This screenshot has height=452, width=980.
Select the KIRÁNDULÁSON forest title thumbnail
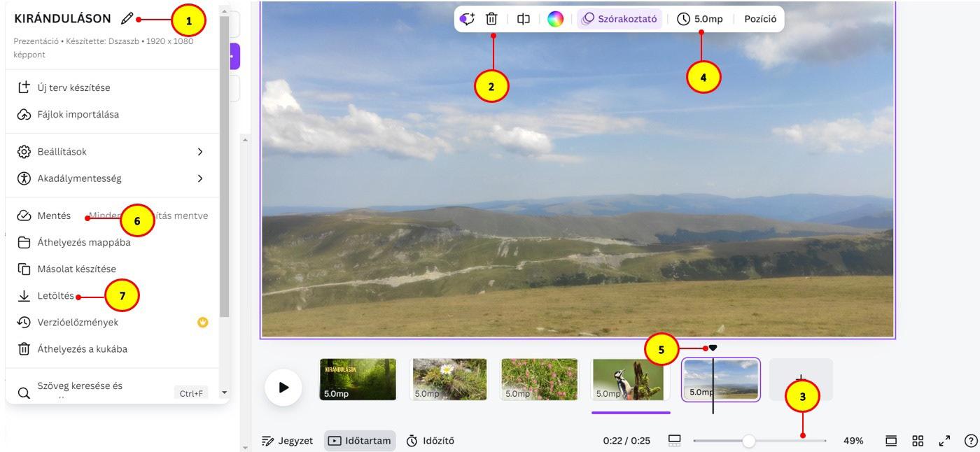358,379
